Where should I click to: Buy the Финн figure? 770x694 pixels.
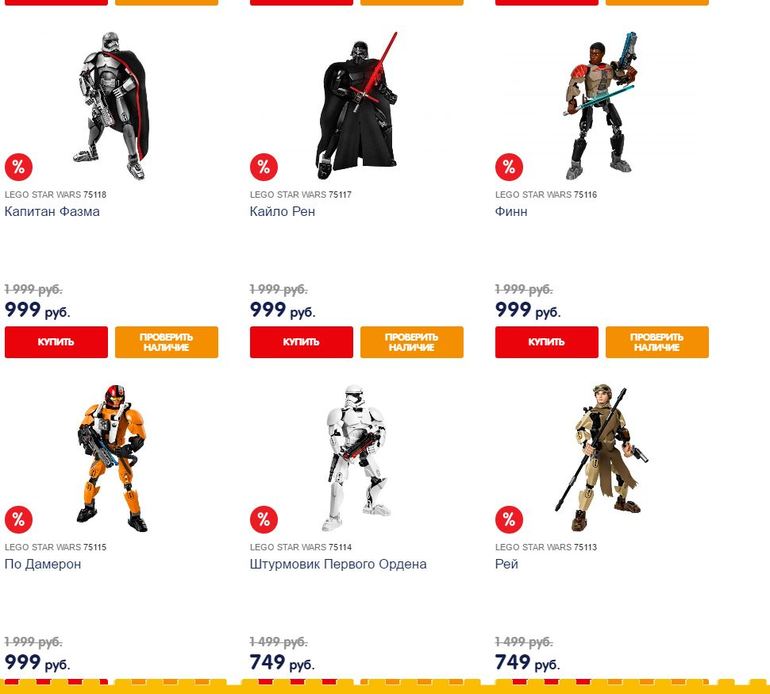coord(547,342)
